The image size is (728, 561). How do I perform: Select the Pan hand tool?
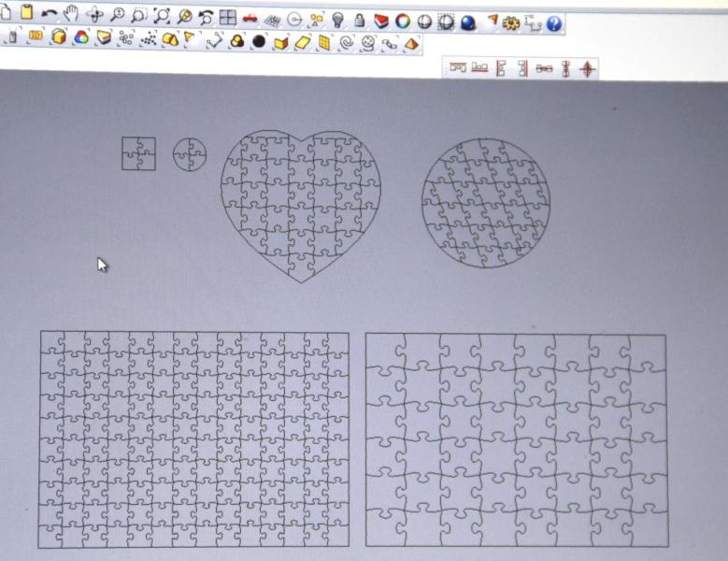(71, 14)
